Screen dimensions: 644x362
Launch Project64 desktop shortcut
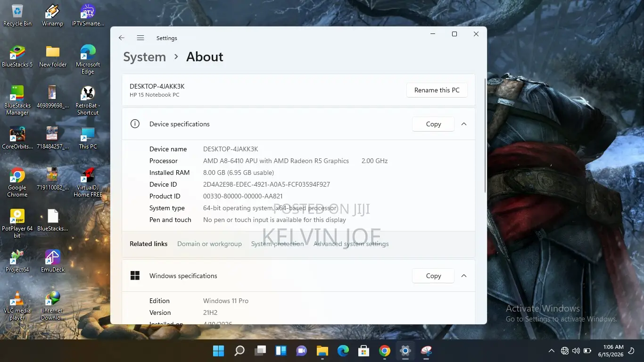click(x=17, y=261)
